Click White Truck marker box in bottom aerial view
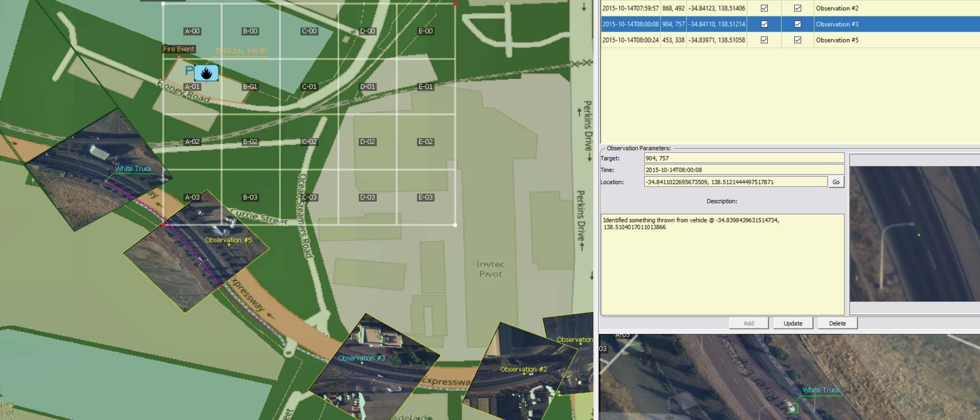Screen dimensions: 980x420 [x=792, y=406]
